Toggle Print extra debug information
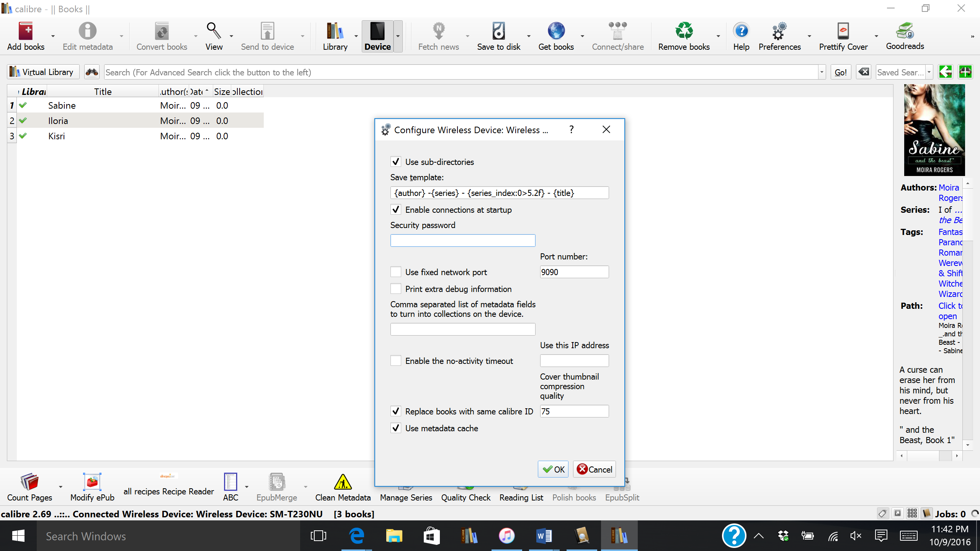The width and height of the screenshot is (980, 551). 396,289
